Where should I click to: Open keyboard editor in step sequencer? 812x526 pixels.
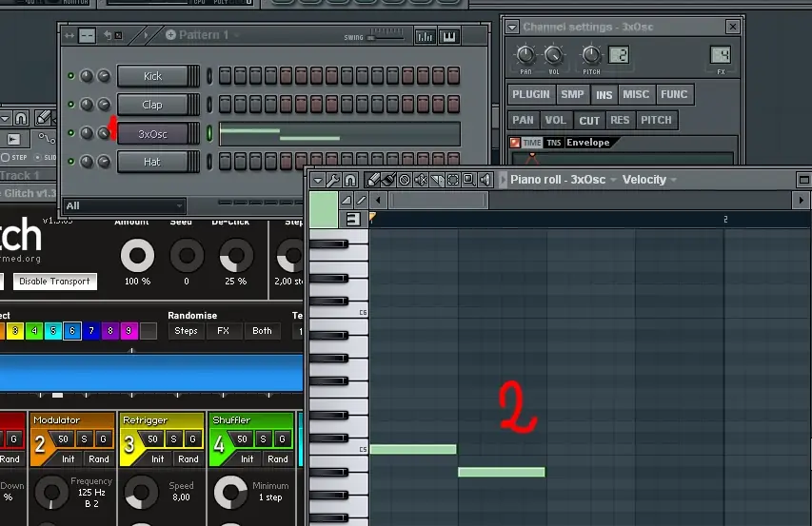[x=449, y=36]
